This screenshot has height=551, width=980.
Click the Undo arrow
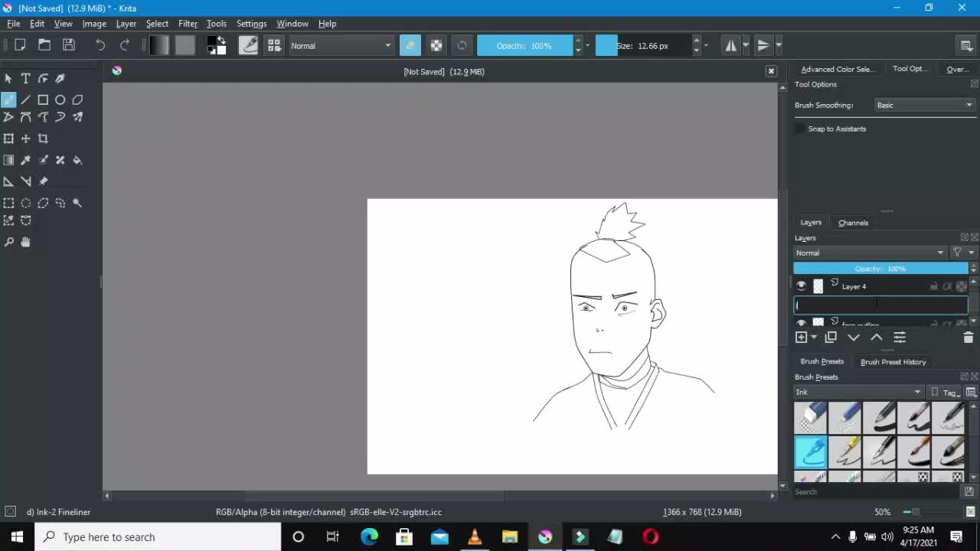(100, 46)
